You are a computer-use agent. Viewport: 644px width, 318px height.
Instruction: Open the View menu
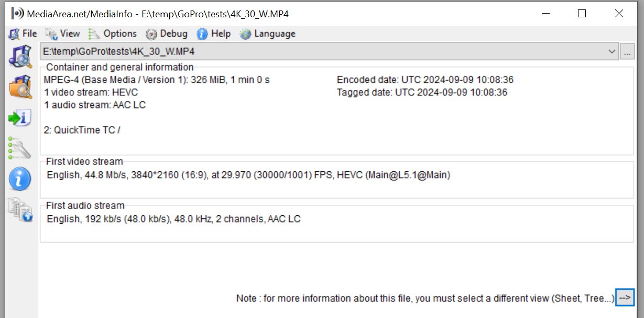63,34
